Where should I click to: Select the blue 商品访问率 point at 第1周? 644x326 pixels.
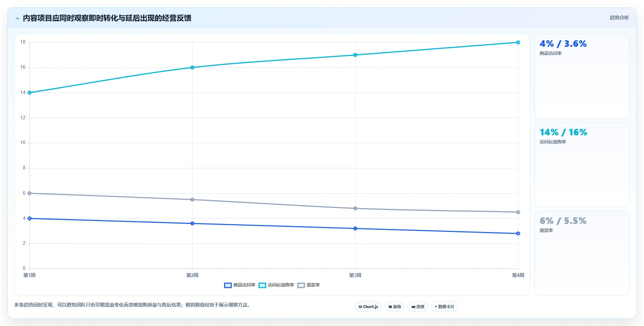[x=30, y=218]
